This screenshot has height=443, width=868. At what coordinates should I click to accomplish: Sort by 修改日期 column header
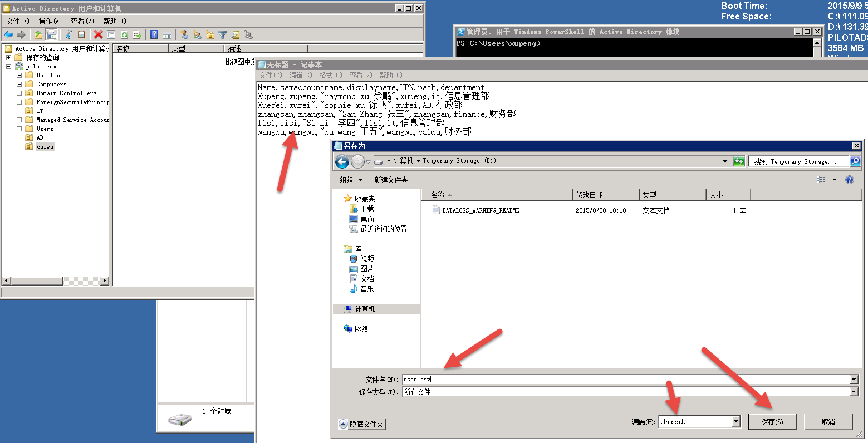(605, 195)
